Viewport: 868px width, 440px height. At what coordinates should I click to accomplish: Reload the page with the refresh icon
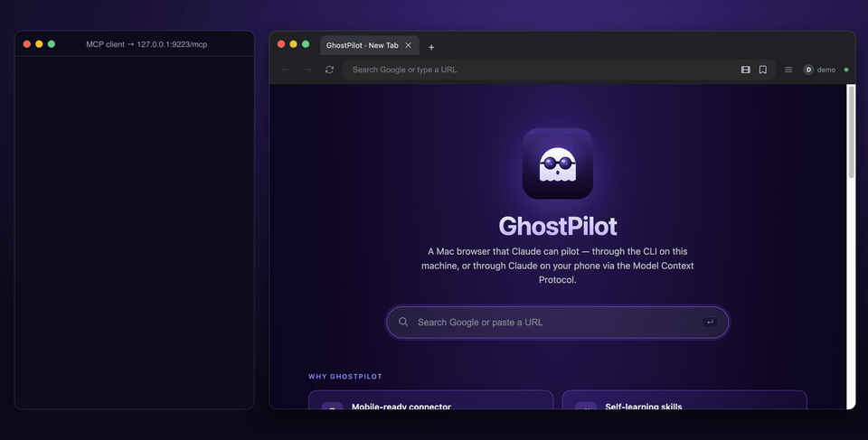tap(329, 70)
